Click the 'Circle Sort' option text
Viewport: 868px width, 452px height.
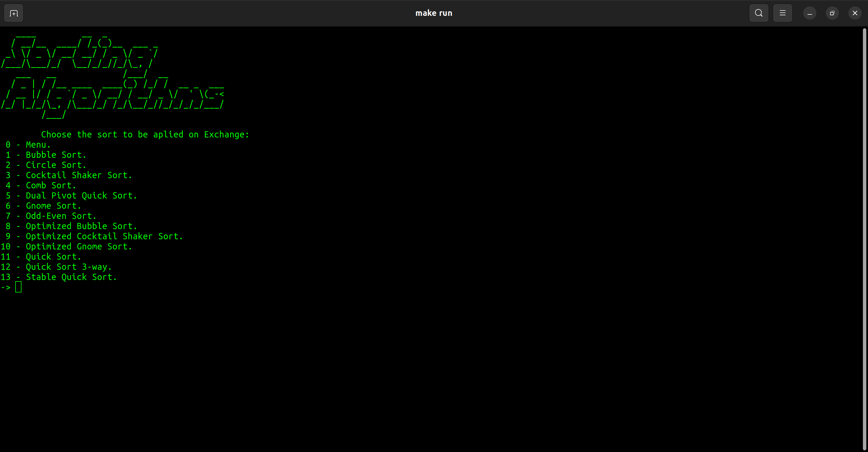(x=56, y=165)
